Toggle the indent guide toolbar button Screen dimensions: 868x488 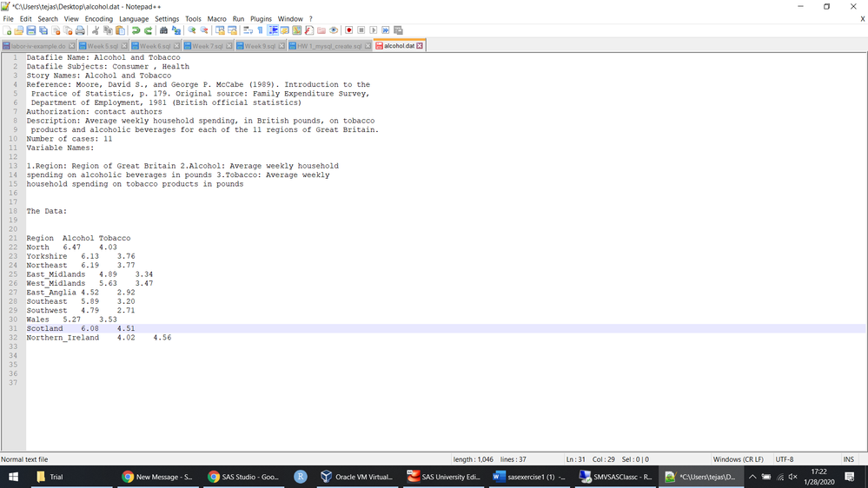tap(272, 30)
